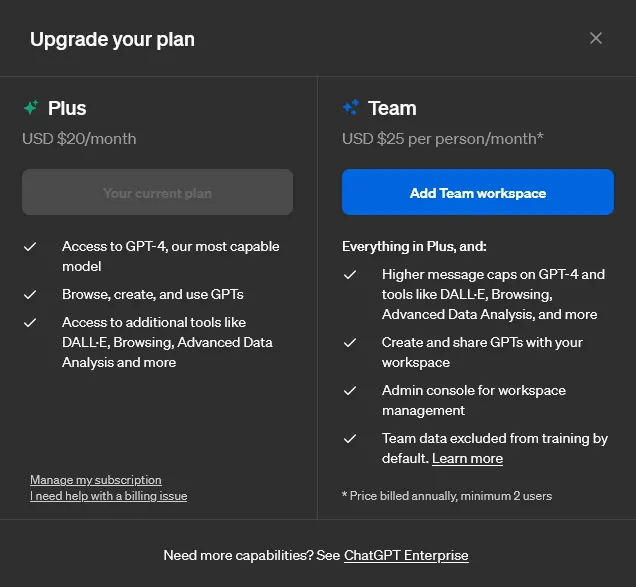The image size is (636, 587).
Task: Click checkmark beside Admin console feature
Action: [x=350, y=391]
